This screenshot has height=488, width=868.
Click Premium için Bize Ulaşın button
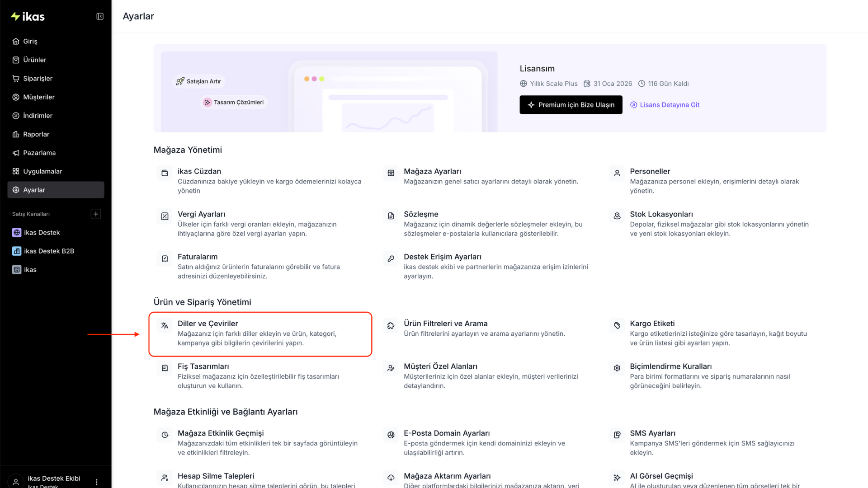pyautogui.click(x=571, y=105)
